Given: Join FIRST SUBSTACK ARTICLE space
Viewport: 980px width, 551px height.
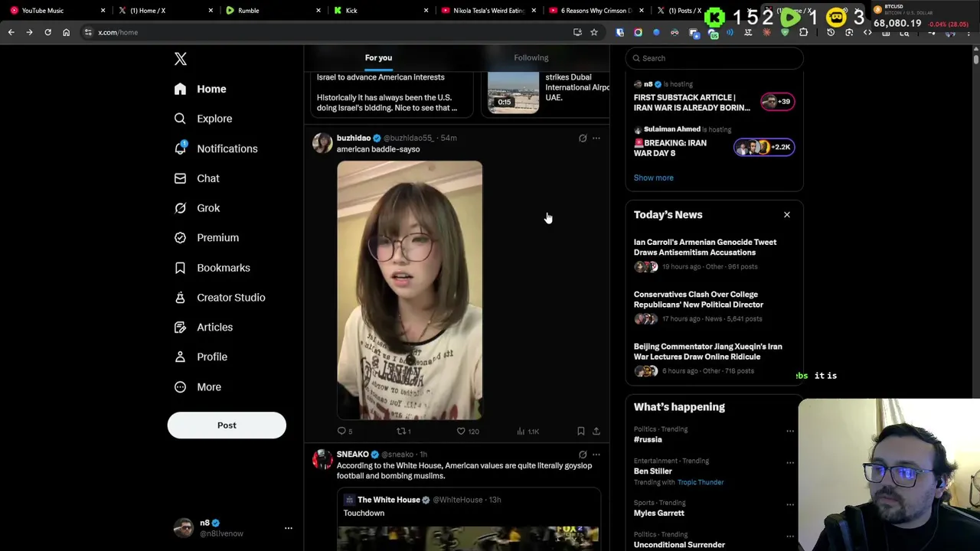Looking at the screenshot, I should (714, 97).
